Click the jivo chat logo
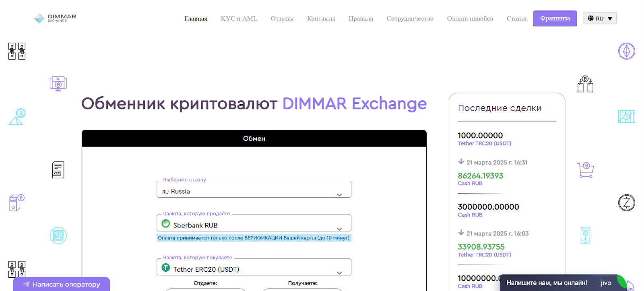Screen dimensions: 644x291 pyautogui.click(x=606, y=283)
